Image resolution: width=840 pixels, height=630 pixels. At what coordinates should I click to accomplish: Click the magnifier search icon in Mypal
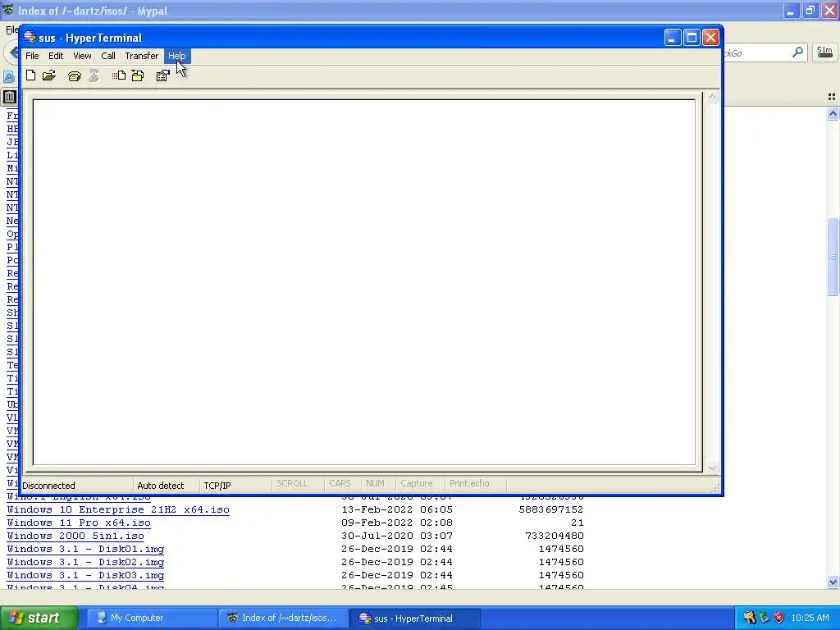(x=797, y=52)
